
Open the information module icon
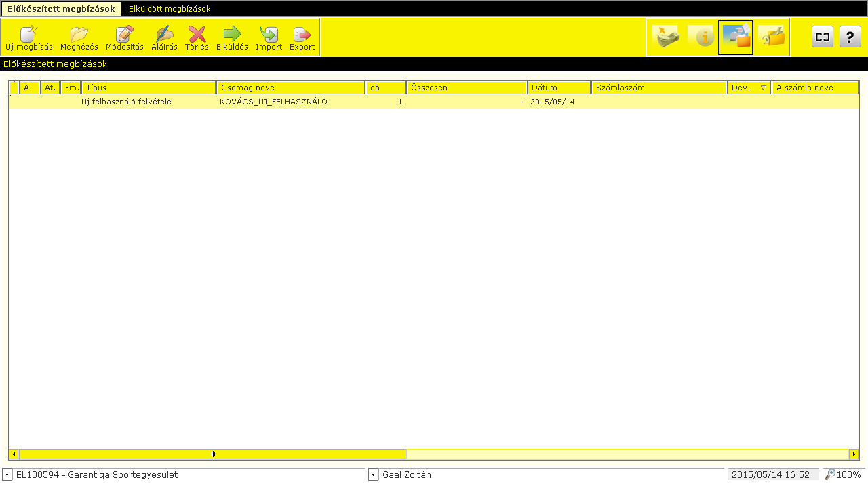(701, 37)
